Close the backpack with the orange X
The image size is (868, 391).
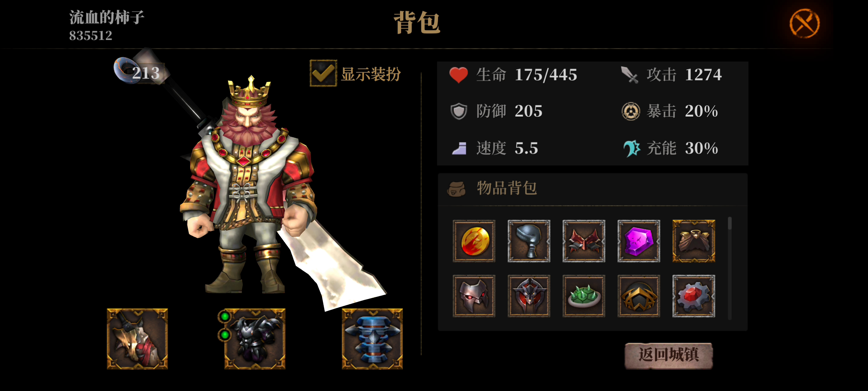804,24
